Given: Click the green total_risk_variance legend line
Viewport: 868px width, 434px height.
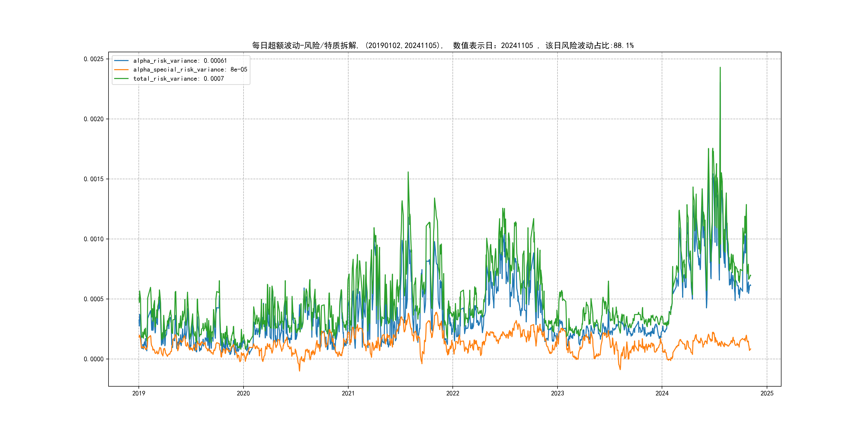Looking at the screenshot, I should click(121, 78).
